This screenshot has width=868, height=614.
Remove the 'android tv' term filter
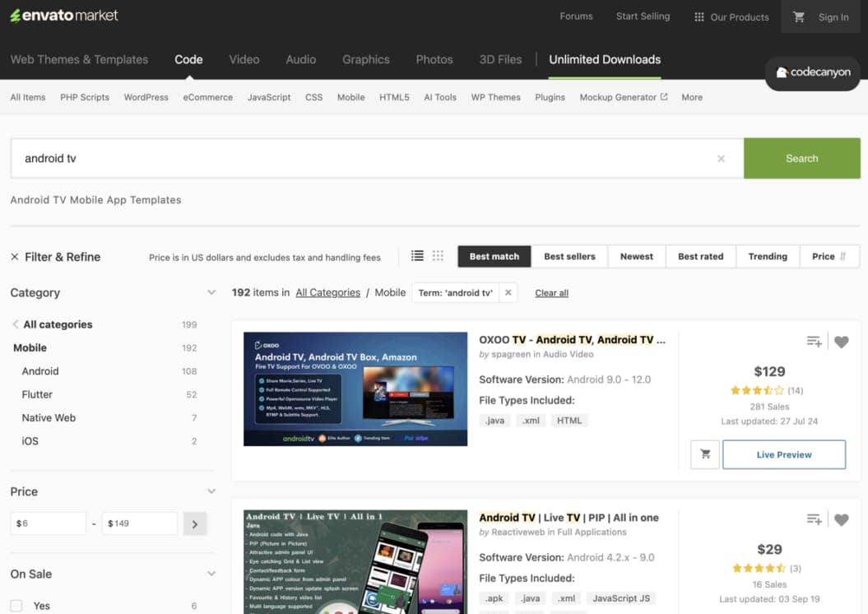point(508,292)
